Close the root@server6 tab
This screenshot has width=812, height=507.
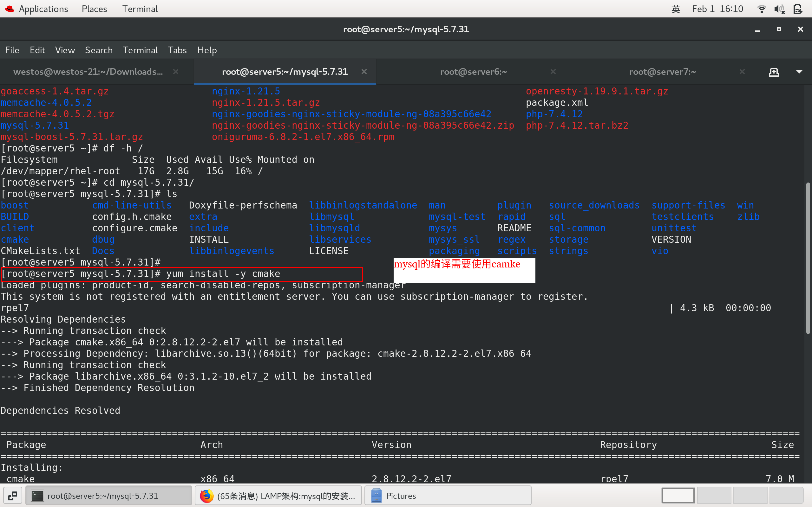pos(553,71)
